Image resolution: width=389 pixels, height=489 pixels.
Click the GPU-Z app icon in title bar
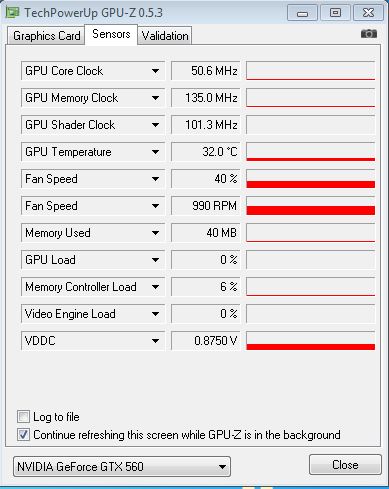pos(13,13)
